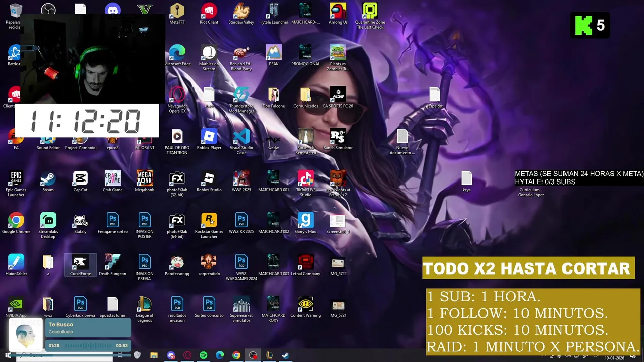Open Google Chrome desktop shortcut
644x362 pixels.
(16, 223)
